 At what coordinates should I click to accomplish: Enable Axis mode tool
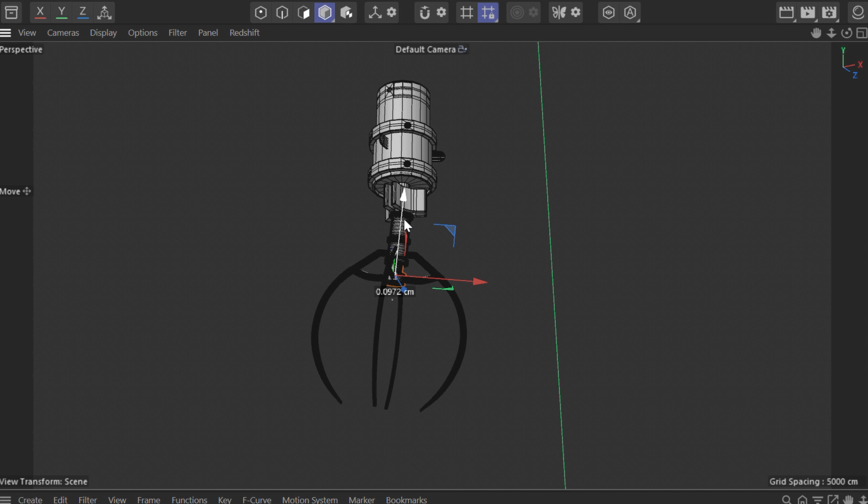click(375, 13)
